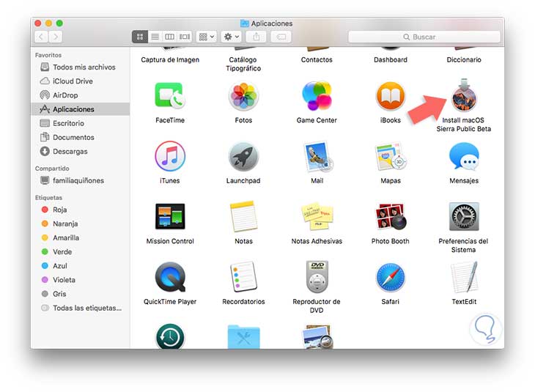Open the TextEdit app icon
The height and width of the screenshot is (392, 535).
click(x=464, y=277)
